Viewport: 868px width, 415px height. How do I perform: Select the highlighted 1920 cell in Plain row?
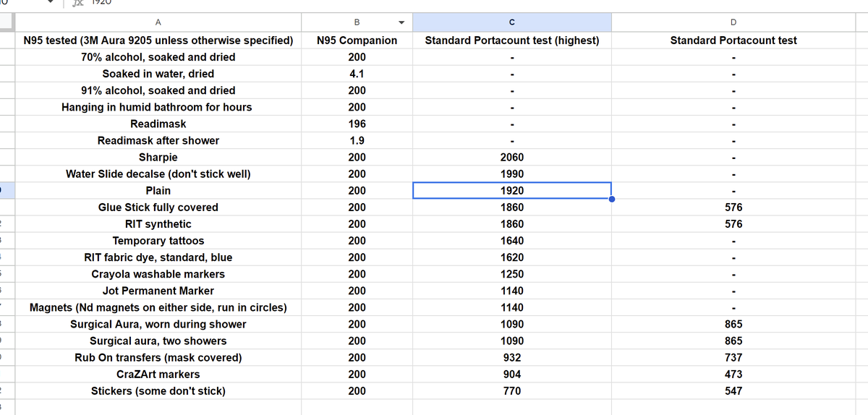click(512, 190)
